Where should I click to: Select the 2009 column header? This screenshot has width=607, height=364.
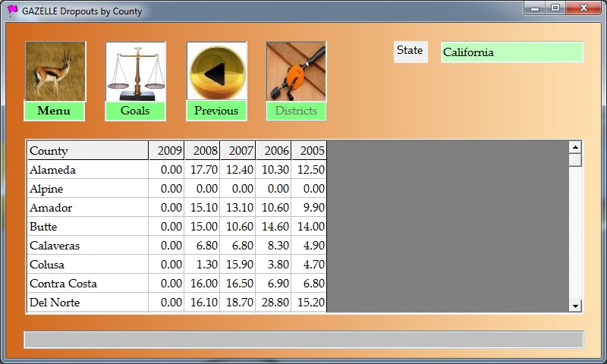point(166,150)
